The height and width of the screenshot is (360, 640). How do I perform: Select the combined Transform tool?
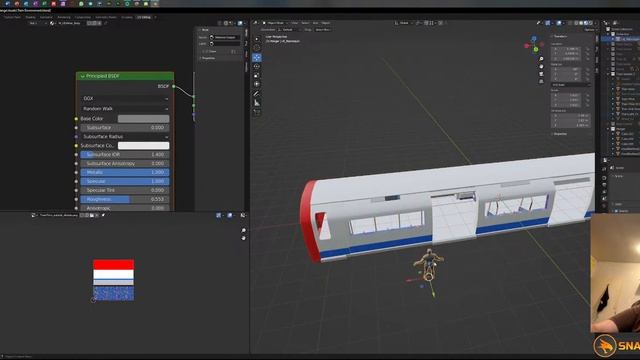(257, 84)
